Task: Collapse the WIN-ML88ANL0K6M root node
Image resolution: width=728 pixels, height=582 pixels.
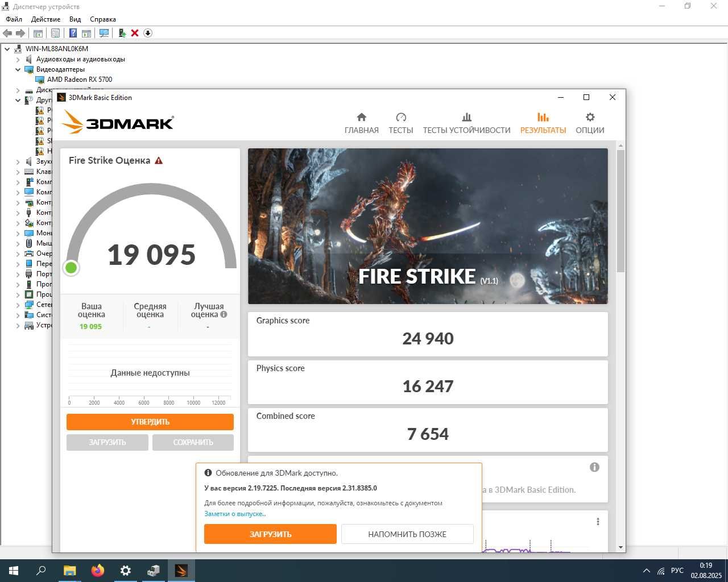Action: click(x=7, y=49)
